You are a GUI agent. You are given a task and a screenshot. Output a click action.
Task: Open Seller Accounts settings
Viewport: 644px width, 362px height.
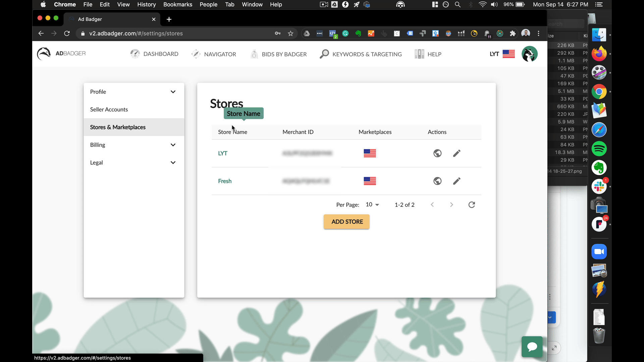pos(134,109)
